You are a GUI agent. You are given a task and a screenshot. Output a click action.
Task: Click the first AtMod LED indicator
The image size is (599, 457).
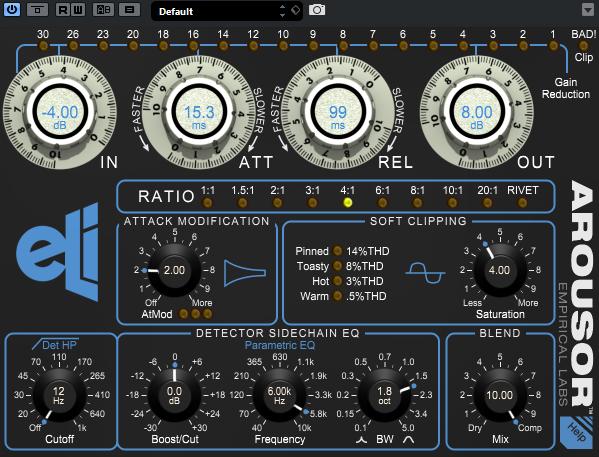(184, 314)
